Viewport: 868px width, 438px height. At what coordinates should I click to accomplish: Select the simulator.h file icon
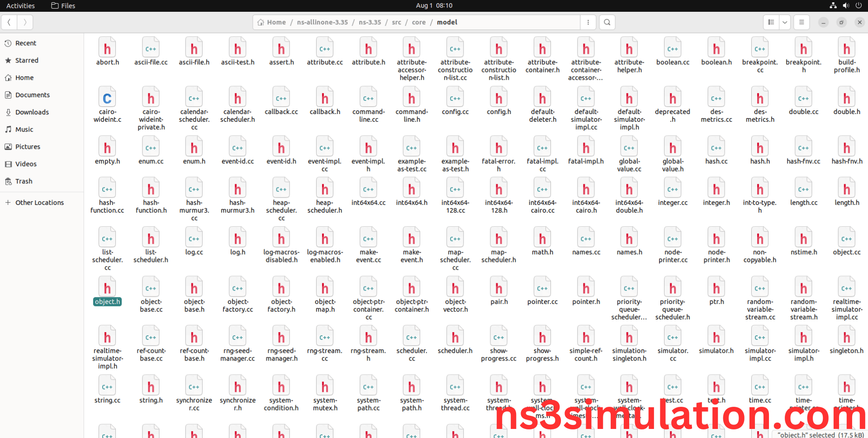716,338
